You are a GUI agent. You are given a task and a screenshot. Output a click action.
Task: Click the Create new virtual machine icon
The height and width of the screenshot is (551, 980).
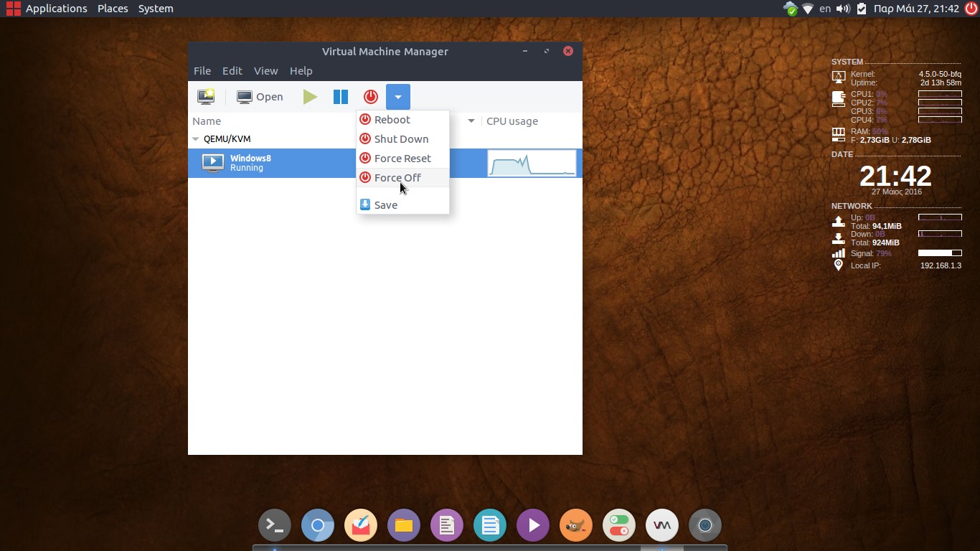[206, 97]
